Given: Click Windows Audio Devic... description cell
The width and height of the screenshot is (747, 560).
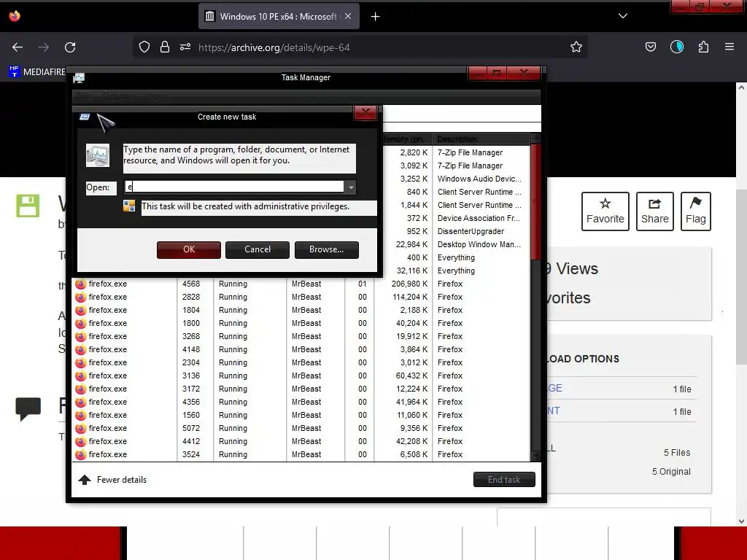Looking at the screenshot, I should (x=479, y=179).
